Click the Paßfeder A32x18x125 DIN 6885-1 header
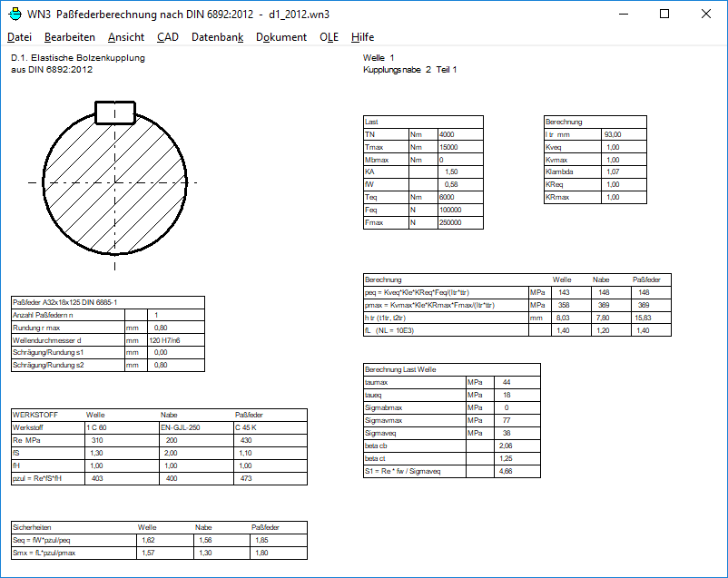The width and height of the screenshot is (728, 578). click(x=65, y=302)
